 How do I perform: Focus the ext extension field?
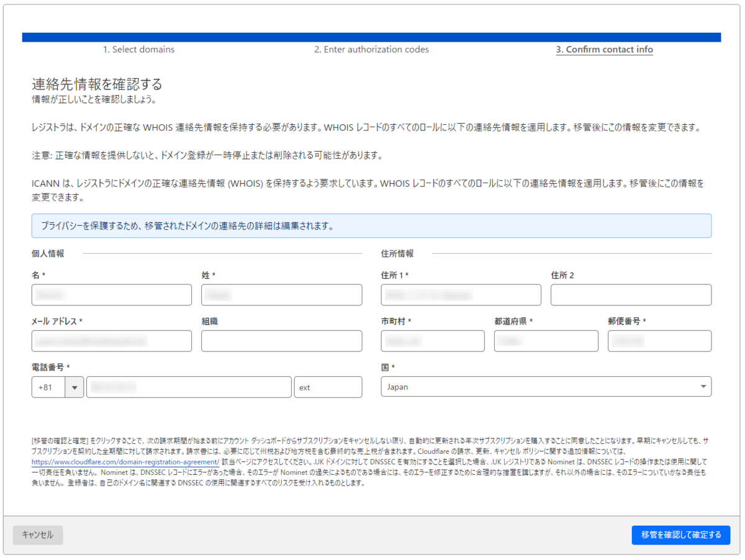click(328, 387)
